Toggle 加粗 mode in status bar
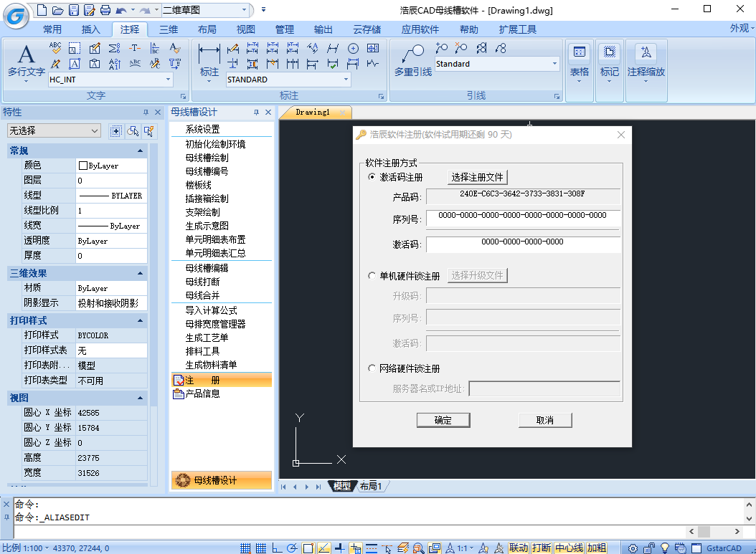 tap(597, 548)
